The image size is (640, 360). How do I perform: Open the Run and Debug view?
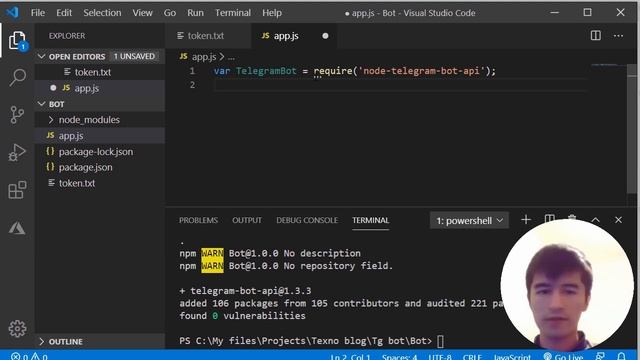click(17, 152)
